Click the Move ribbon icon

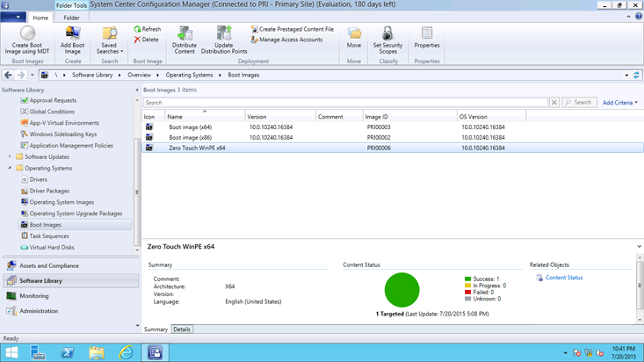[x=354, y=35]
